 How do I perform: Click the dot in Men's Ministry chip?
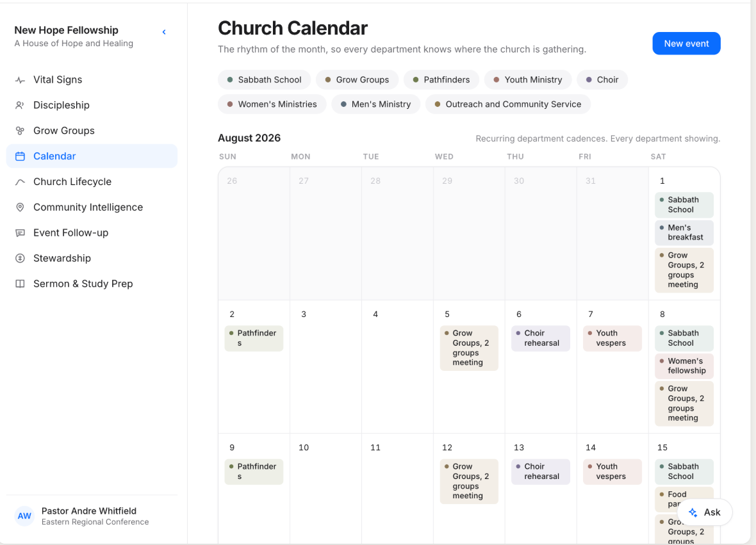point(343,104)
